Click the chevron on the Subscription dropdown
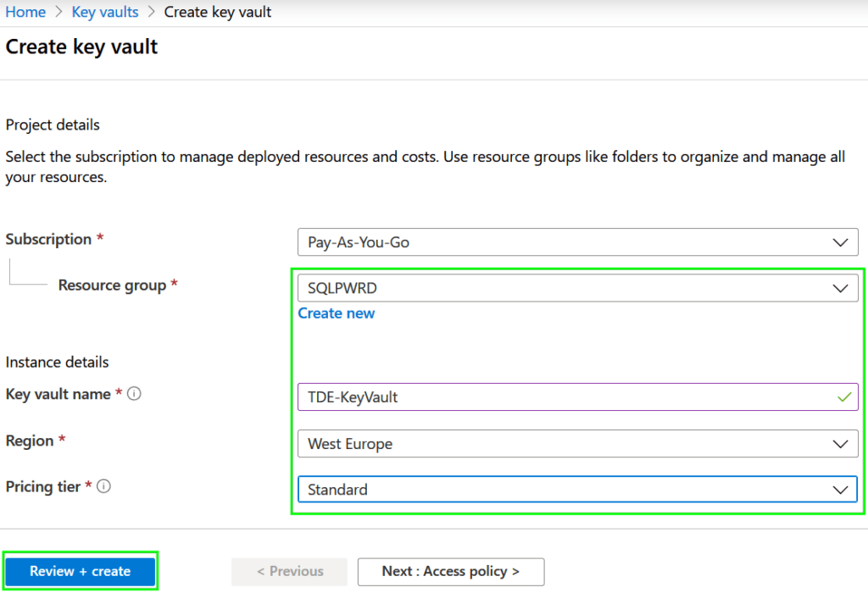 click(x=841, y=241)
